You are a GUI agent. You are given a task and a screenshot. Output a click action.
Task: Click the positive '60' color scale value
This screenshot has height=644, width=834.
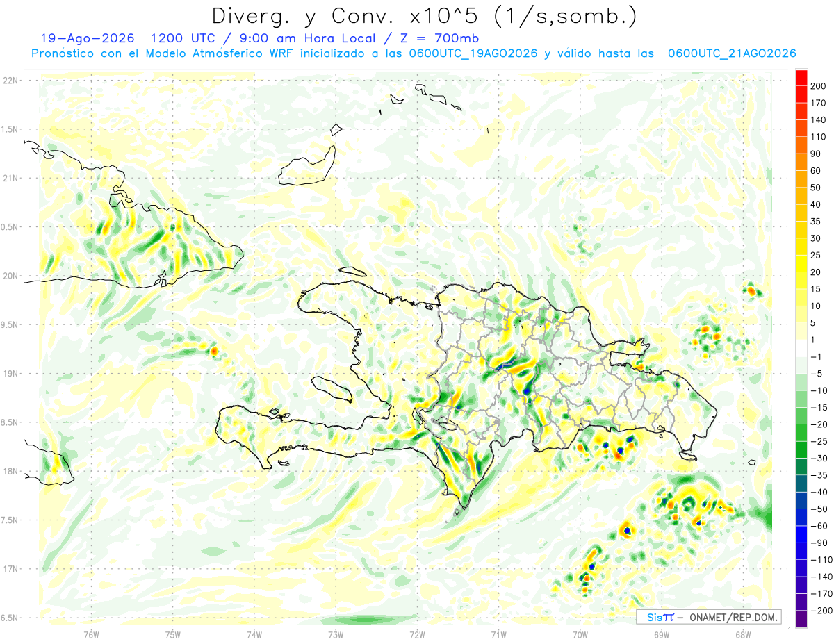tap(815, 170)
